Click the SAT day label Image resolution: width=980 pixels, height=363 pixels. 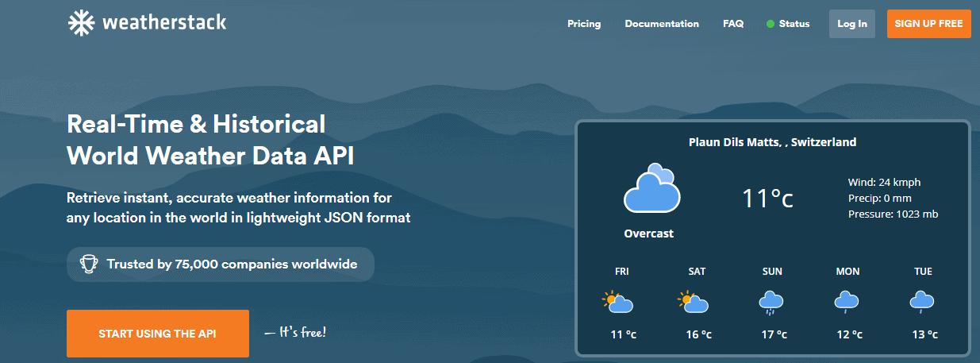pos(697,272)
